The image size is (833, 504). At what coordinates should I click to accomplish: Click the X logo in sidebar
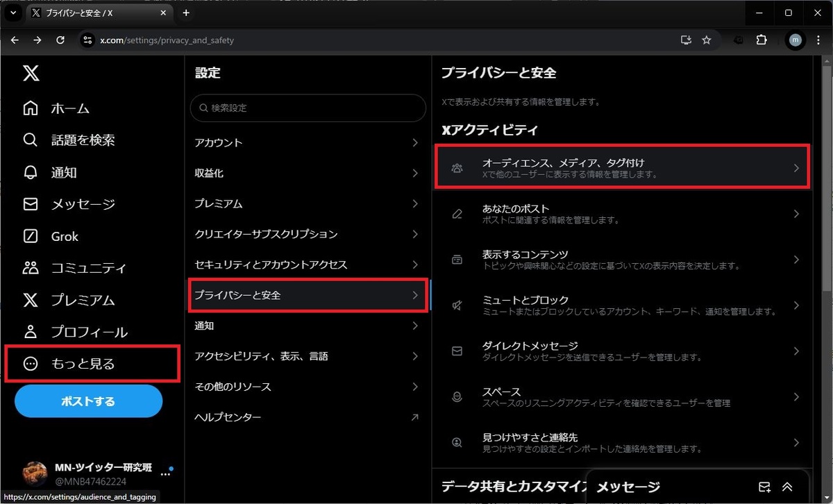pyautogui.click(x=31, y=73)
